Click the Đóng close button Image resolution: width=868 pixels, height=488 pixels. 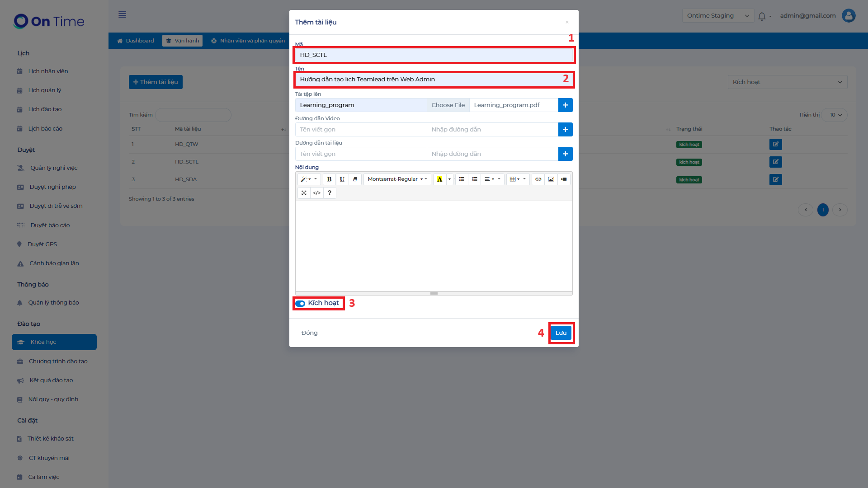tap(309, 333)
